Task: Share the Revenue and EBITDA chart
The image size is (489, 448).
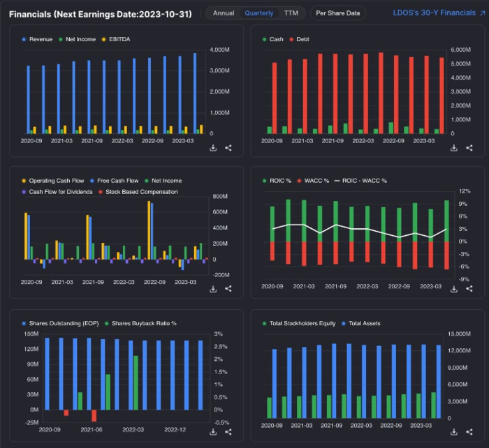Action: point(228,148)
